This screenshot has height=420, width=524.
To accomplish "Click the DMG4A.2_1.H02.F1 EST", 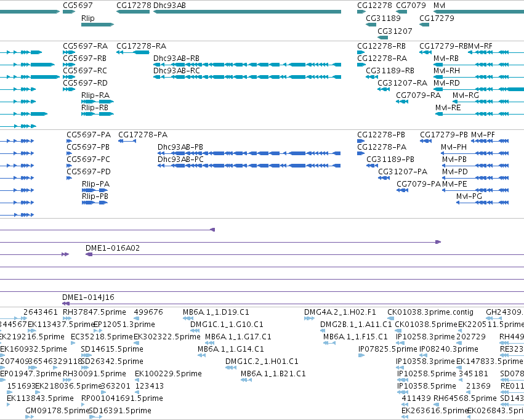I will pyautogui.click(x=310, y=318).
